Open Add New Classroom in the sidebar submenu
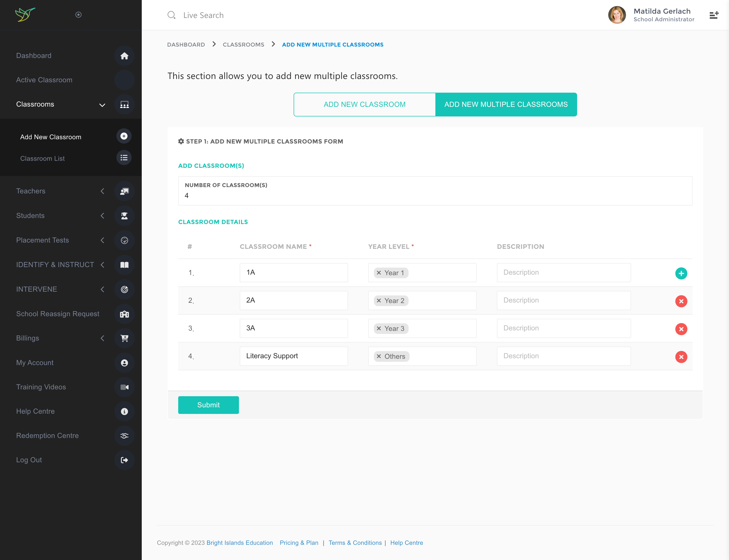The height and width of the screenshot is (560, 729). 51,137
